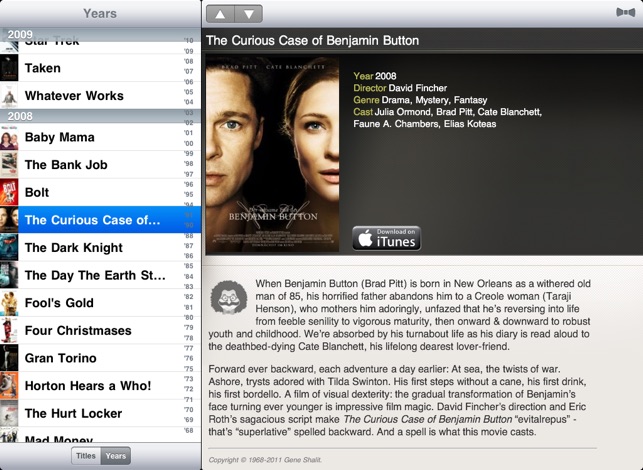This screenshot has width=643, height=470.
Task: Select Horton Hears a Who! row
Action: coord(100,386)
